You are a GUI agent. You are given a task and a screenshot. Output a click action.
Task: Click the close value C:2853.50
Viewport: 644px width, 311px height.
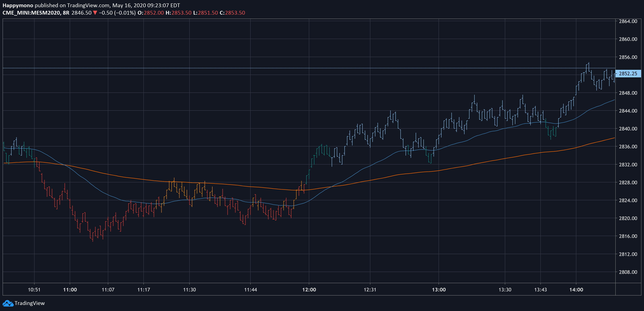[232, 13]
